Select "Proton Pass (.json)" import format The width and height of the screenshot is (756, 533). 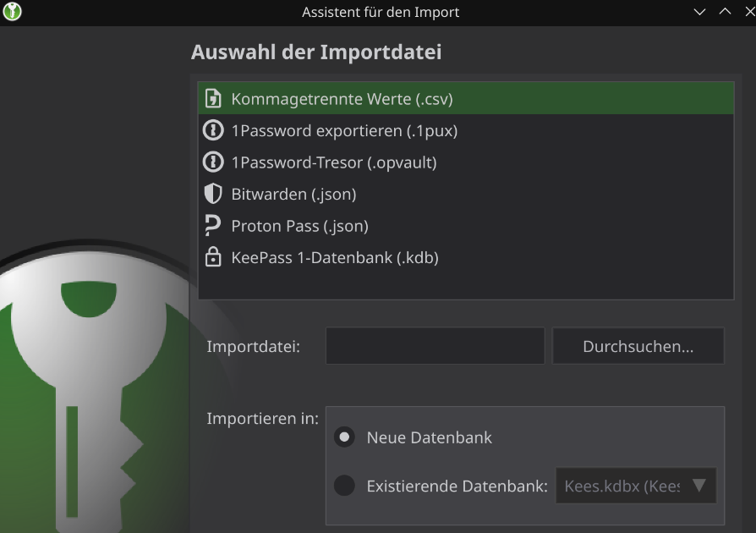pyautogui.click(x=466, y=226)
